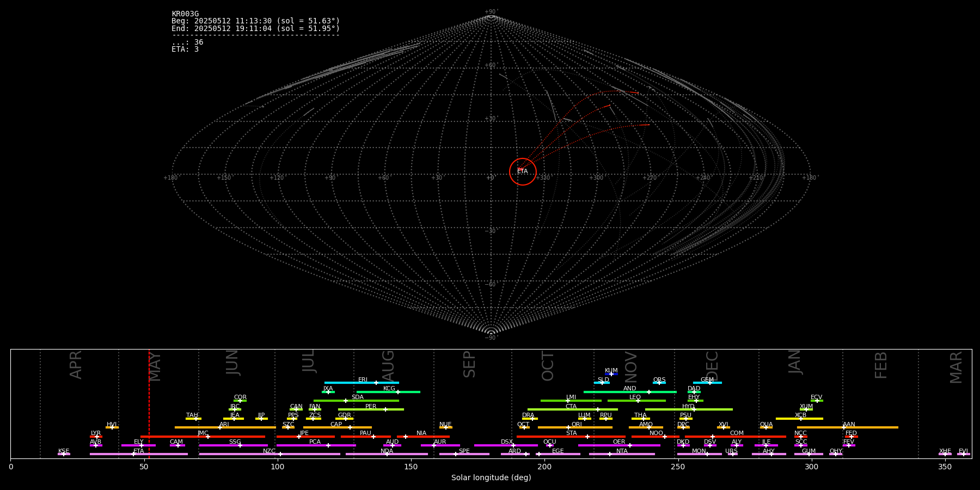Click the NTA shower label
The width and height of the screenshot is (980, 490).
[x=622, y=451]
